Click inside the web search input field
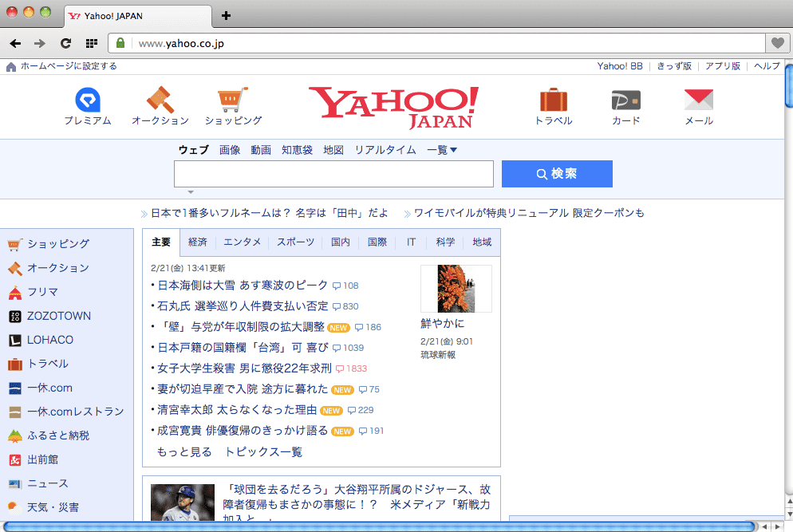Image resolution: width=793 pixels, height=532 pixels. [333, 174]
